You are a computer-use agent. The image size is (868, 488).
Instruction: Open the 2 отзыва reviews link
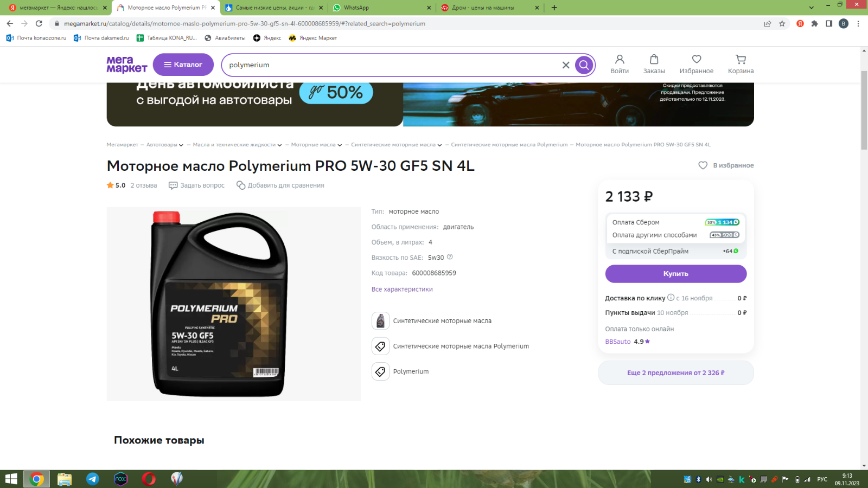click(x=144, y=185)
